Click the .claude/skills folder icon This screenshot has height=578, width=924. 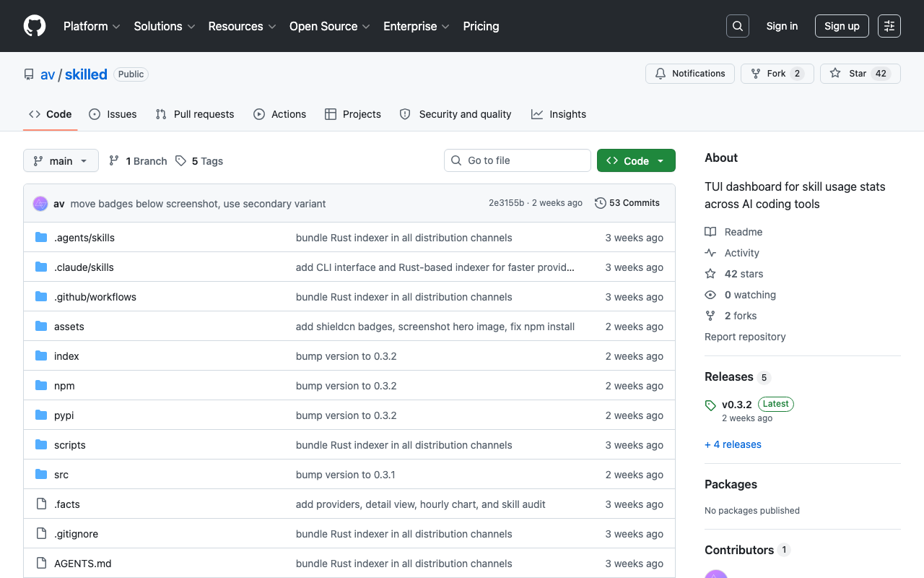pos(41,267)
